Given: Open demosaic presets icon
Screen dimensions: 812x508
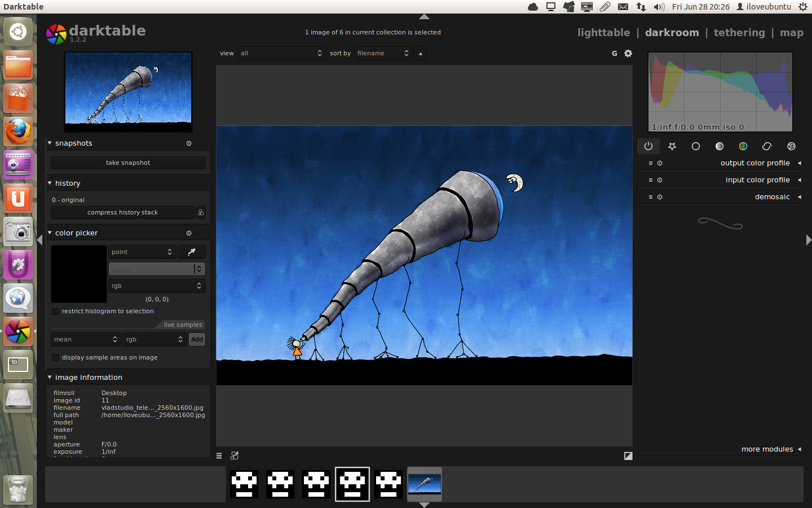Looking at the screenshot, I should [650, 197].
